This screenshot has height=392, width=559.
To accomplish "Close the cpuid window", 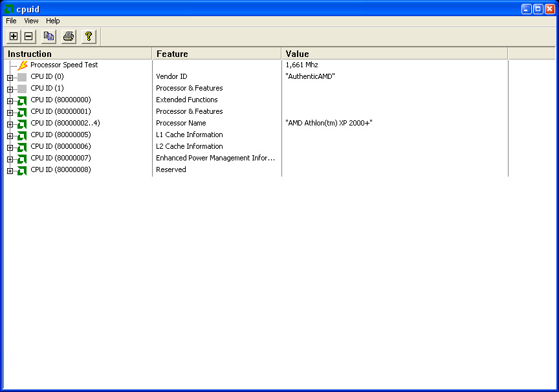I will [x=550, y=9].
